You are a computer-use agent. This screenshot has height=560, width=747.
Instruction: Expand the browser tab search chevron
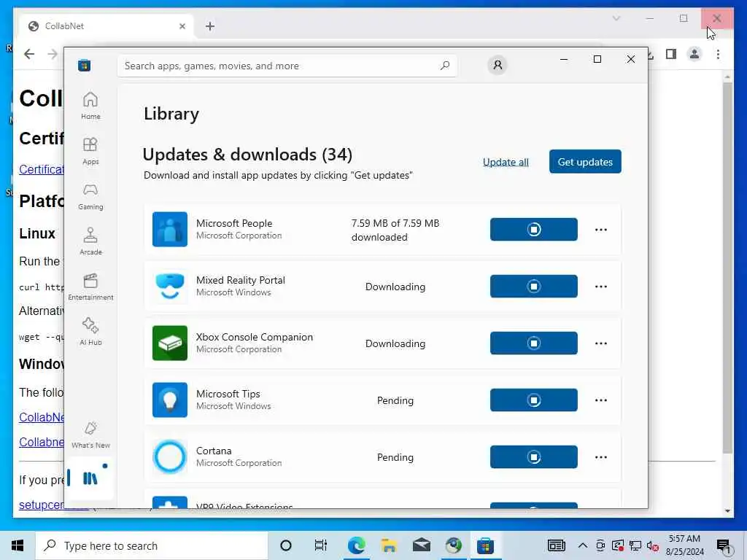616,18
